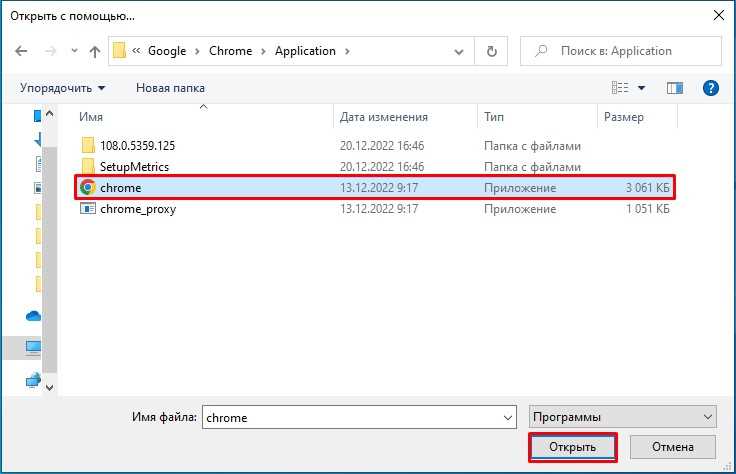Click the search box for Application
This screenshot has width=736, height=474.
(x=621, y=51)
